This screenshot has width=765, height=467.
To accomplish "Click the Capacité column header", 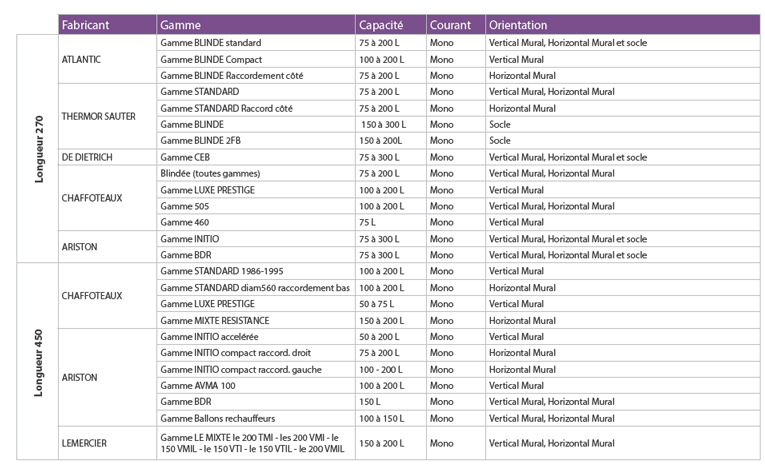I will pyautogui.click(x=391, y=25).
